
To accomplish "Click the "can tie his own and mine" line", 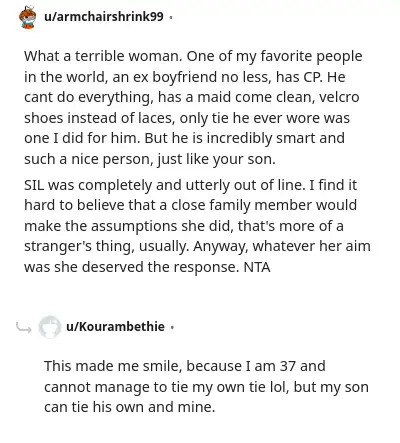I will pos(128,407).
